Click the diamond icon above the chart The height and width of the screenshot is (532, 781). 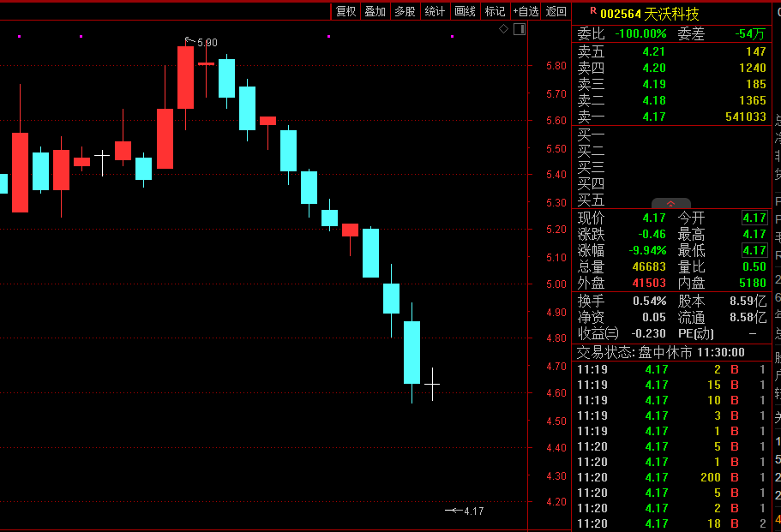504,29
